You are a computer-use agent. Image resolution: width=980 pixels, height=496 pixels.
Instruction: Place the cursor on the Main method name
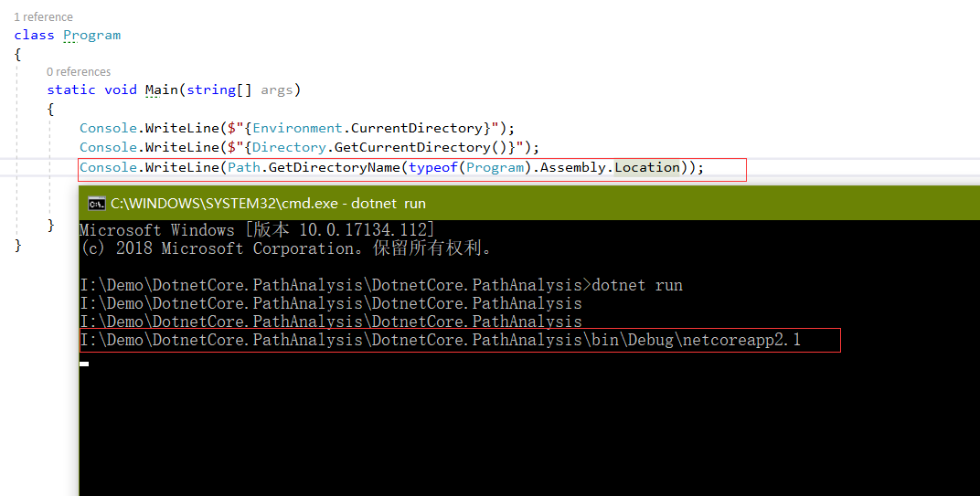[x=162, y=90]
